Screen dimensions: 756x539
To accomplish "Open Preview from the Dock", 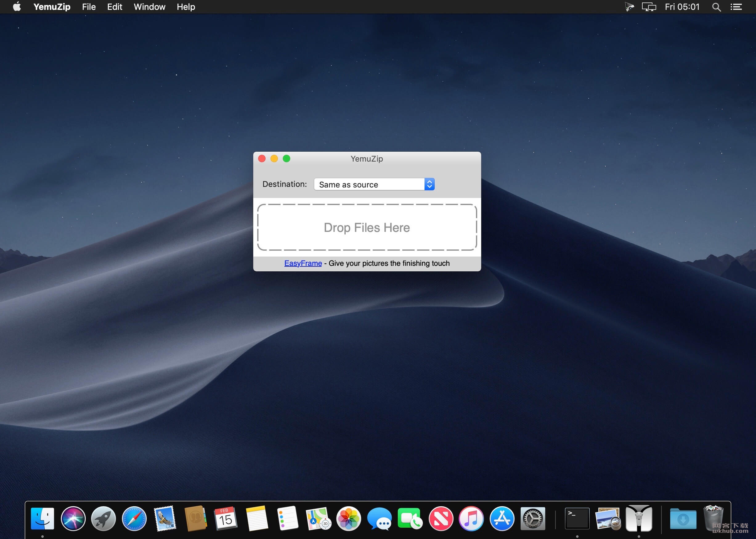I will point(608,518).
